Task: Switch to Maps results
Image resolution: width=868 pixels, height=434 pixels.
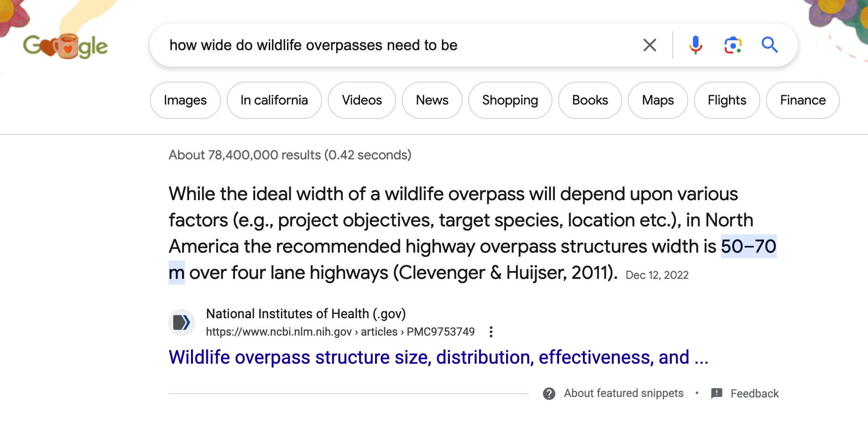Action: click(658, 100)
